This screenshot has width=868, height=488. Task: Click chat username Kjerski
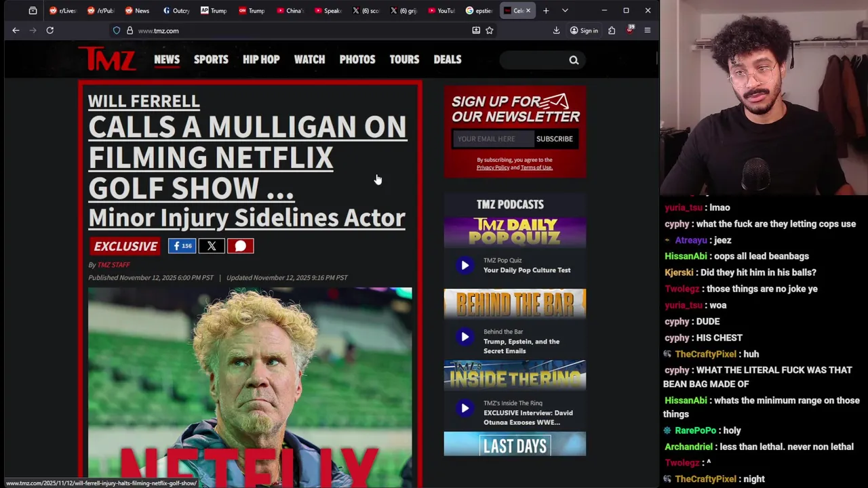[x=679, y=272]
